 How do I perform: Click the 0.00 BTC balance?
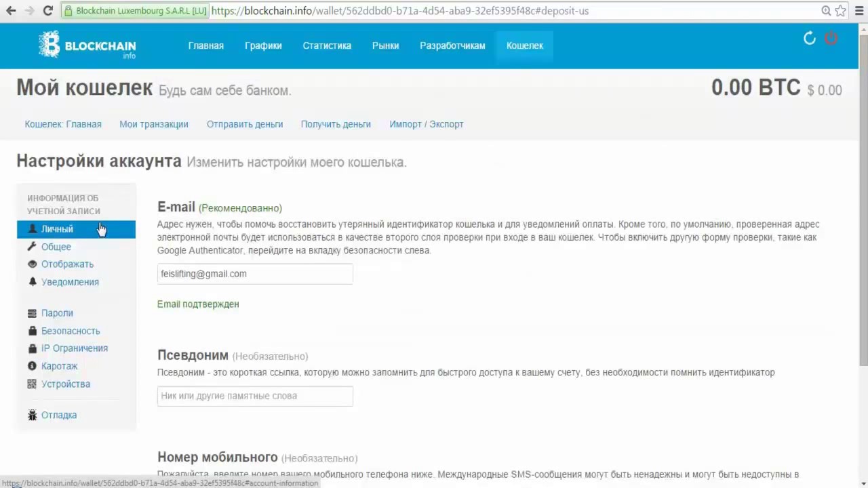coord(756,87)
